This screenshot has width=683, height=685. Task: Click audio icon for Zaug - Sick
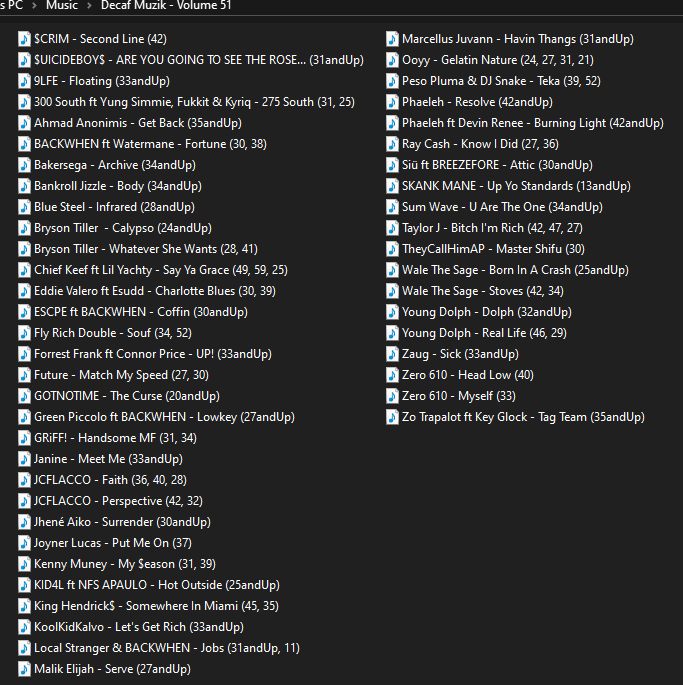click(x=392, y=353)
